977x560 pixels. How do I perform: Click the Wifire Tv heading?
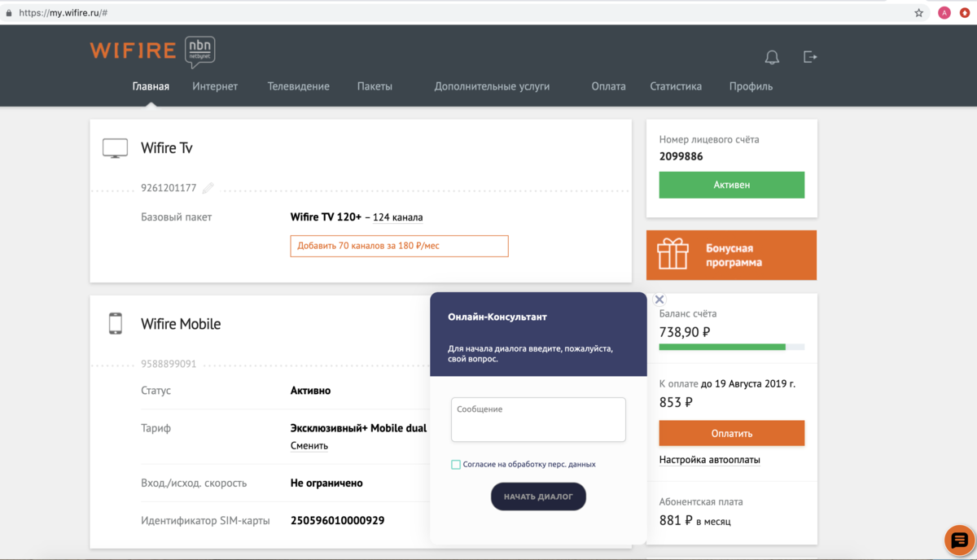pos(167,148)
